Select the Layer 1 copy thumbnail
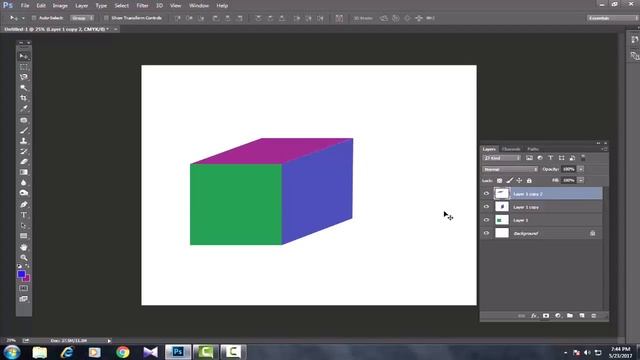Screen dimensions: 640x360 502,207
